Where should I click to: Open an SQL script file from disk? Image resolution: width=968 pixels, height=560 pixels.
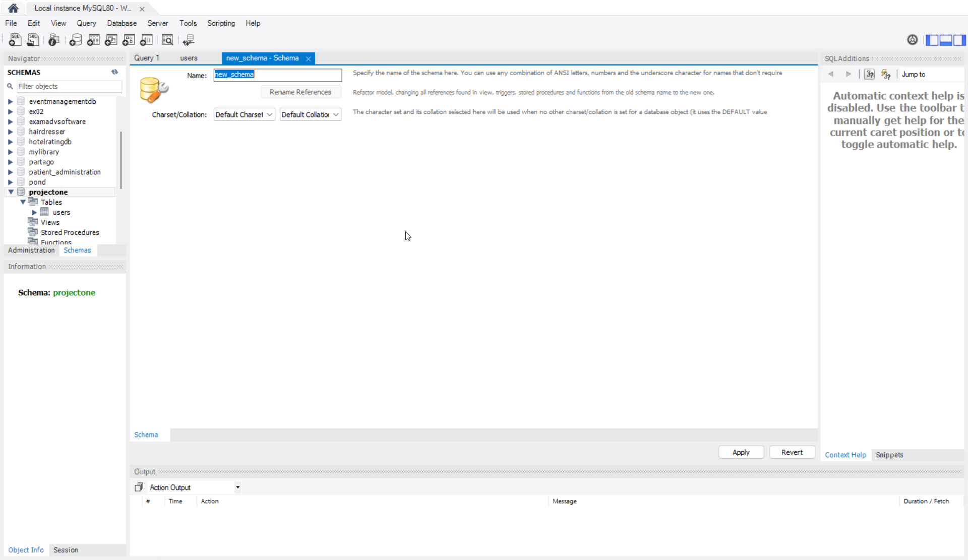click(33, 40)
